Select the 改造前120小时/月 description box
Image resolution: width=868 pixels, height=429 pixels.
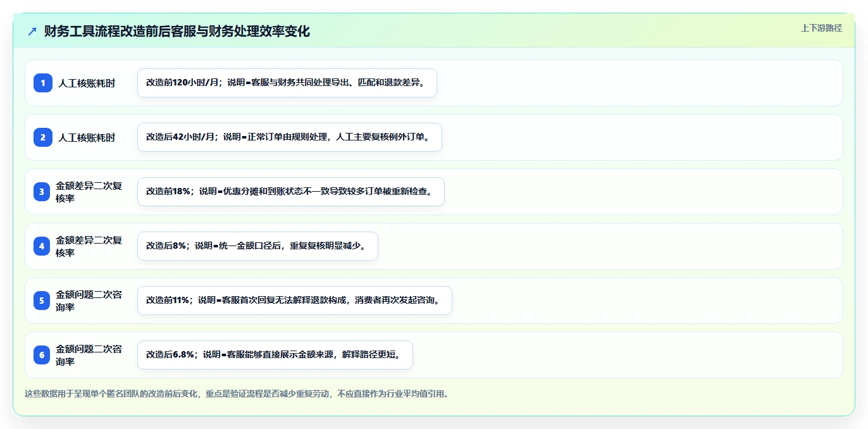click(x=287, y=83)
